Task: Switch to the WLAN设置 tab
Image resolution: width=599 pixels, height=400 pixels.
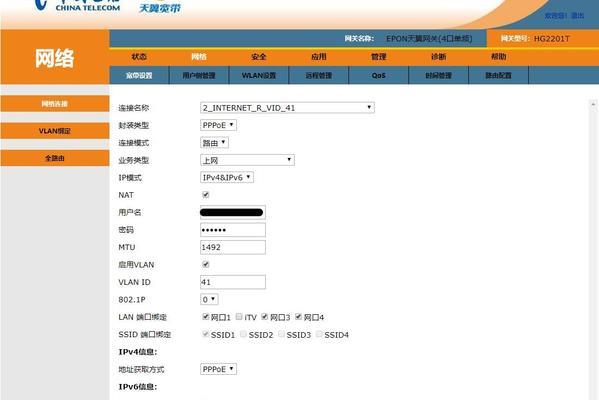Action: point(259,75)
